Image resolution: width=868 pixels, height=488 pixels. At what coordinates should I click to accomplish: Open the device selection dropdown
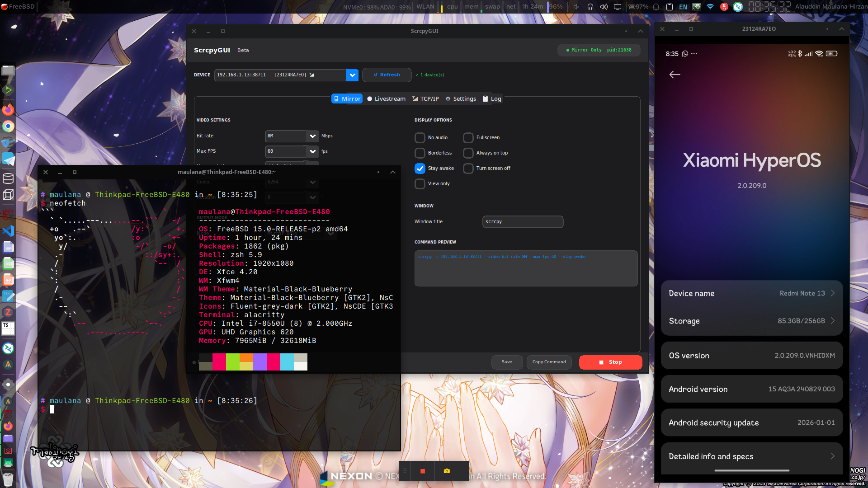[352, 75]
